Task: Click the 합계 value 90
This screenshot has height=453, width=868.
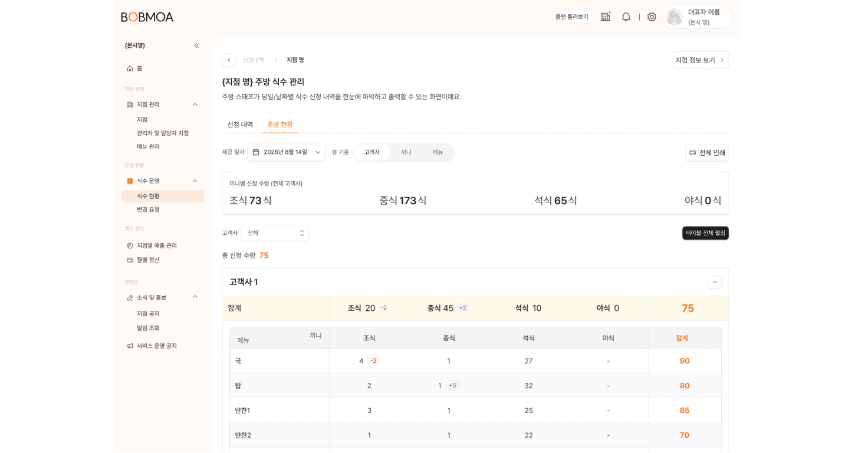Action: coord(685,361)
